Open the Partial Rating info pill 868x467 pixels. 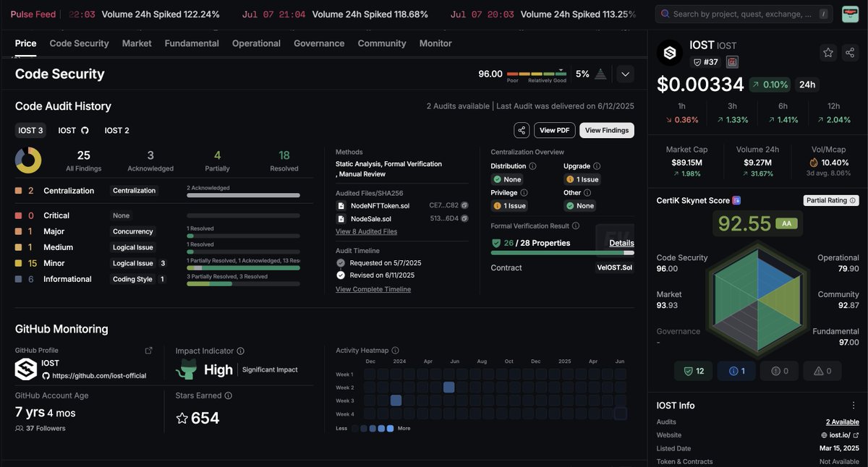pos(831,200)
